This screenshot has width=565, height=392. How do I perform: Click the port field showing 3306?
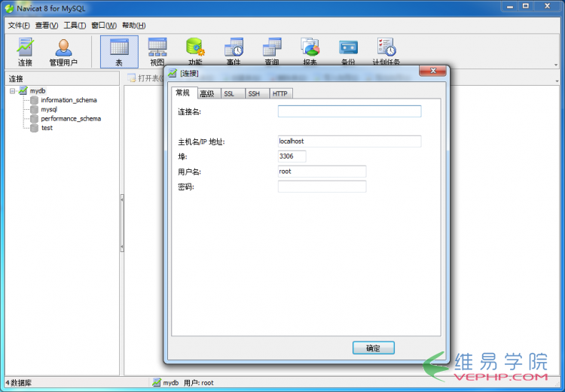292,156
